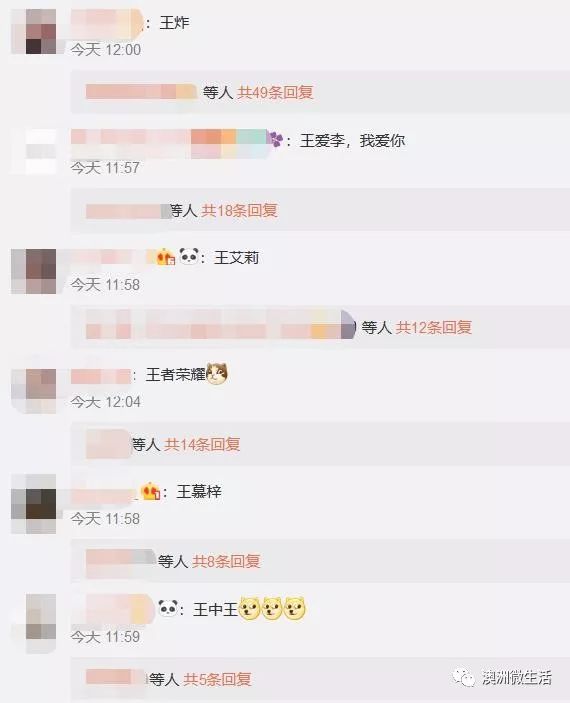This screenshot has height=703, width=570.
Task: Open the 共8条回复 reply thread
Action: 226,561
